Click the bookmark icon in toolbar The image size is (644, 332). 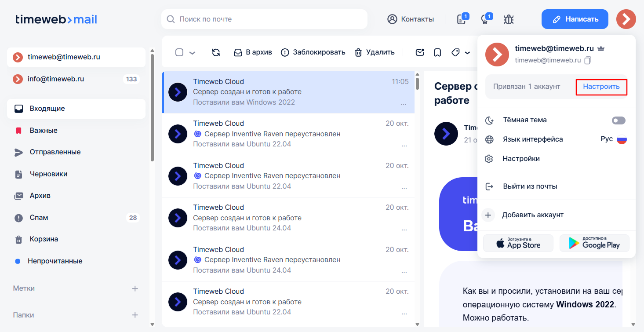pos(437,52)
